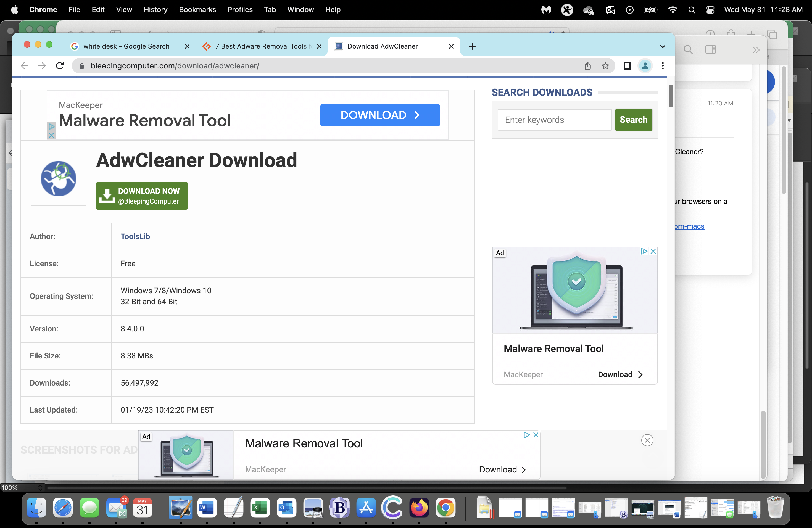Open the App Store from the Dock
The image size is (812, 528).
[x=366, y=508]
